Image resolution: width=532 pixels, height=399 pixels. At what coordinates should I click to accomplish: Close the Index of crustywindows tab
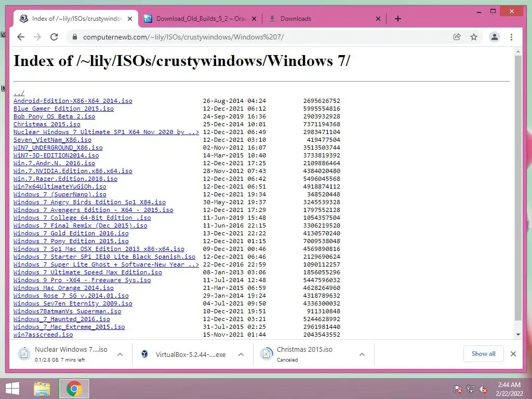pos(129,19)
